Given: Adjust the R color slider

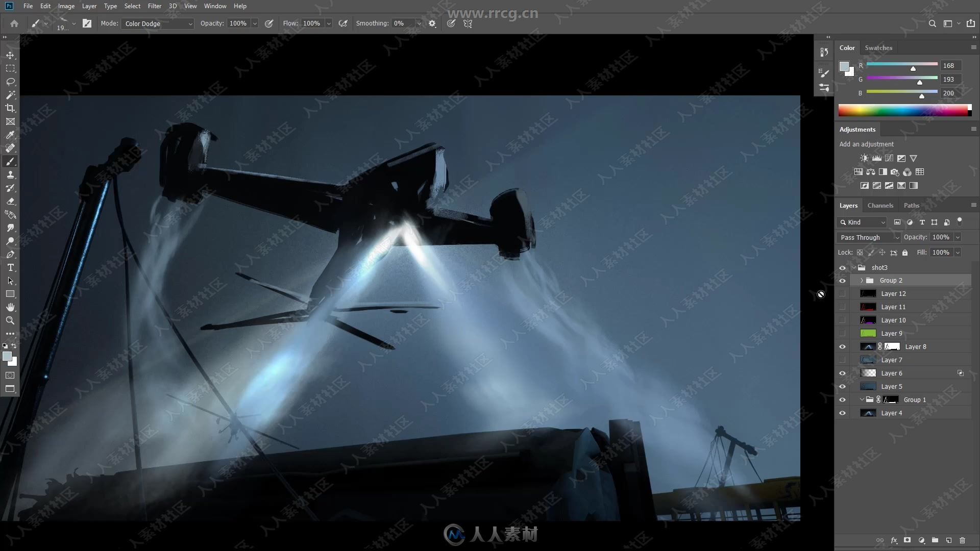Looking at the screenshot, I should pyautogui.click(x=913, y=68).
